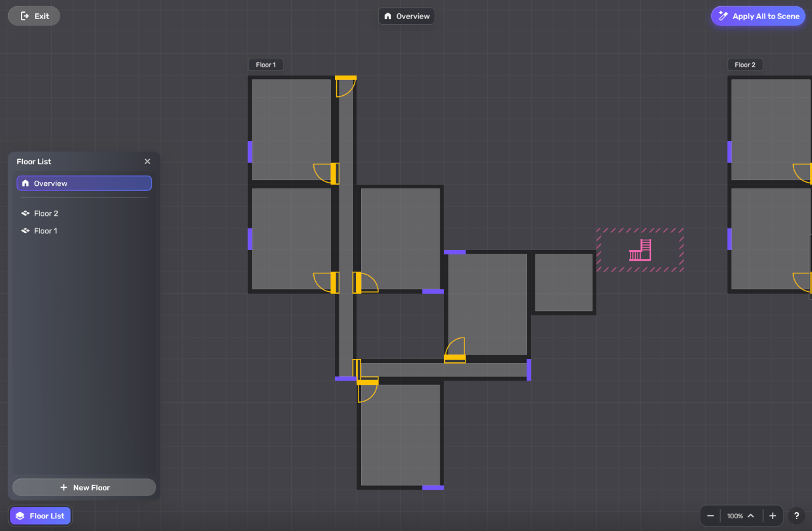Viewport: 812px width, 531px height.
Task: Apply All to Scene
Action: click(x=758, y=16)
